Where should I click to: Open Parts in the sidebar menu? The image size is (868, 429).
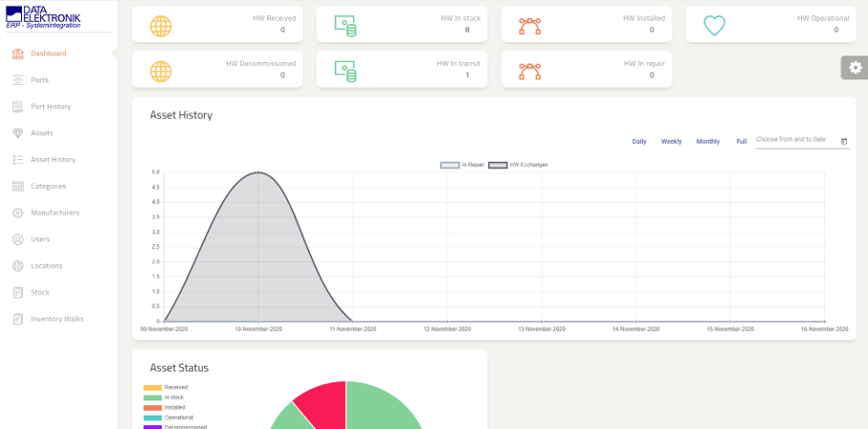coord(40,80)
